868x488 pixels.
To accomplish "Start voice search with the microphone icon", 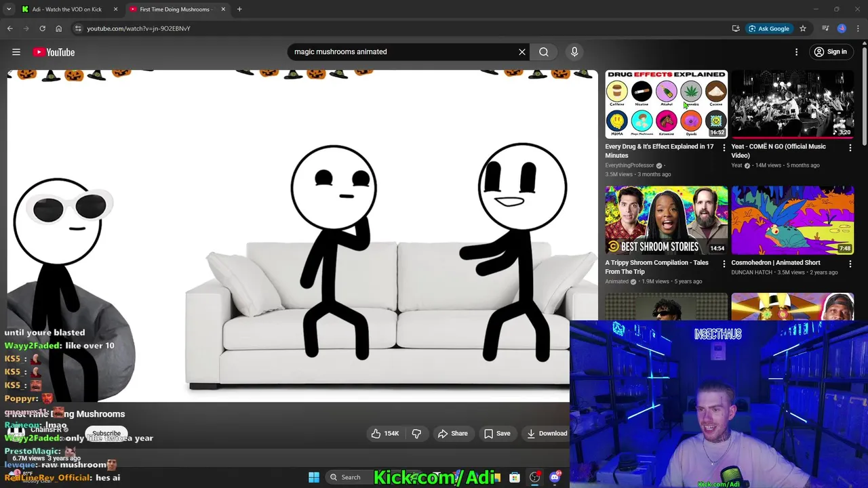I will (574, 52).
